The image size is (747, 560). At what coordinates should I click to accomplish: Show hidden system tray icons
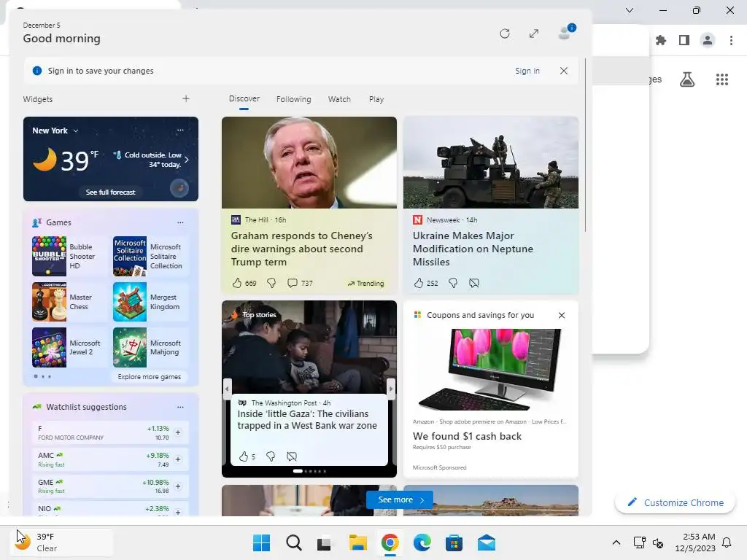point(616,542)
